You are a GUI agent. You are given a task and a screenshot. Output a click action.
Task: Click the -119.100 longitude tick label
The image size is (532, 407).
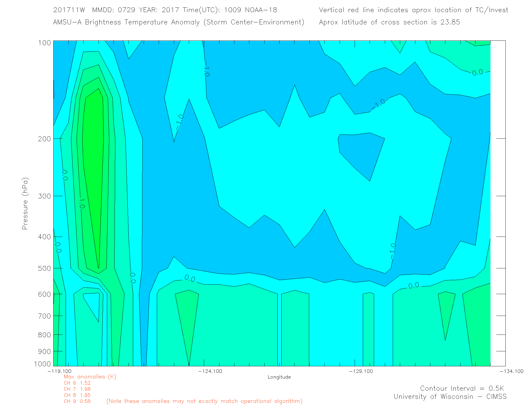pyautogui.click(x=60, y=371)
